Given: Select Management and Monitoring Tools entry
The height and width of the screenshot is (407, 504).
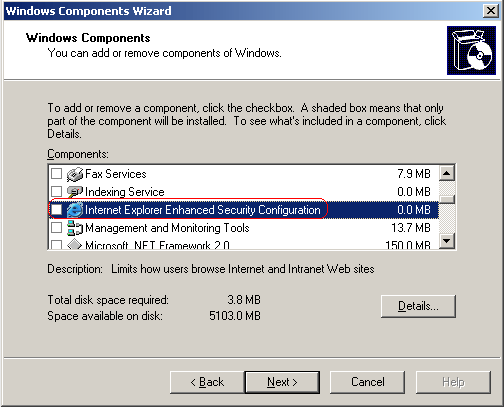Looking at the screenshot, I should pos(244,228).
